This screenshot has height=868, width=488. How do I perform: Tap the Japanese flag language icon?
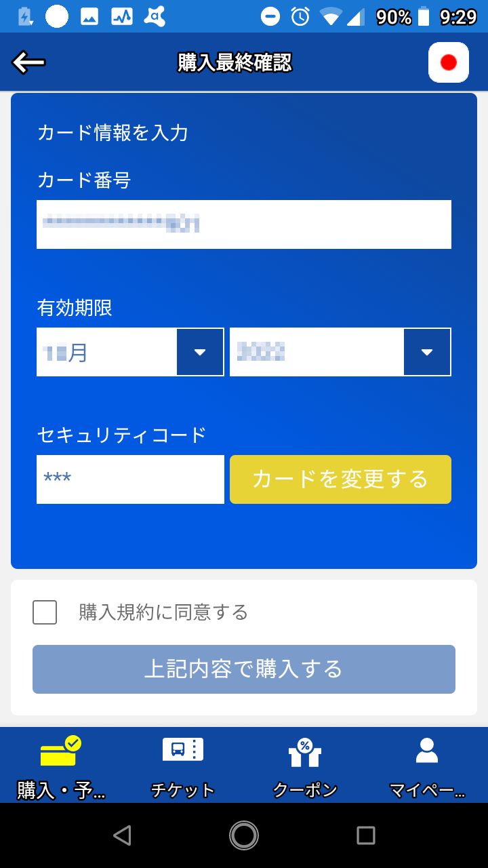pos(448,62)
